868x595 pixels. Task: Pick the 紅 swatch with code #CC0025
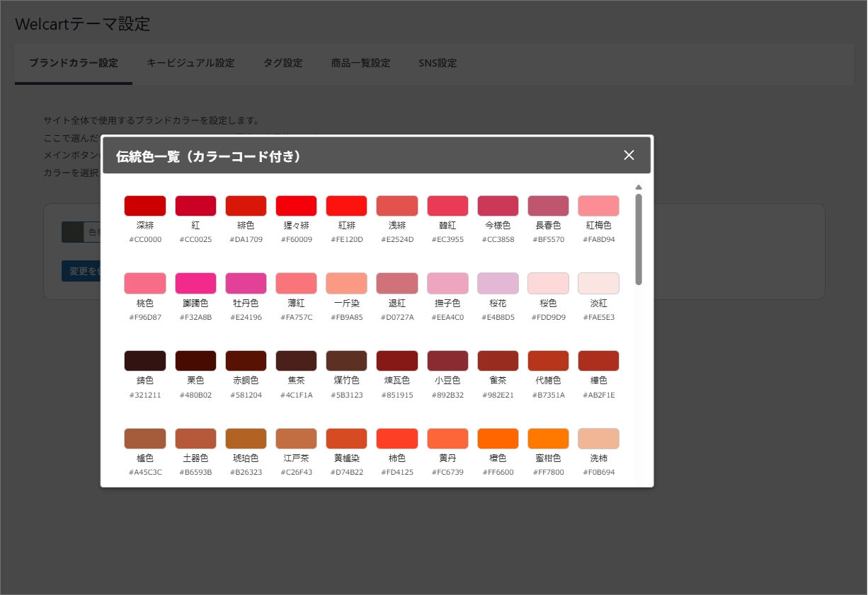click(x=195, y=205)
